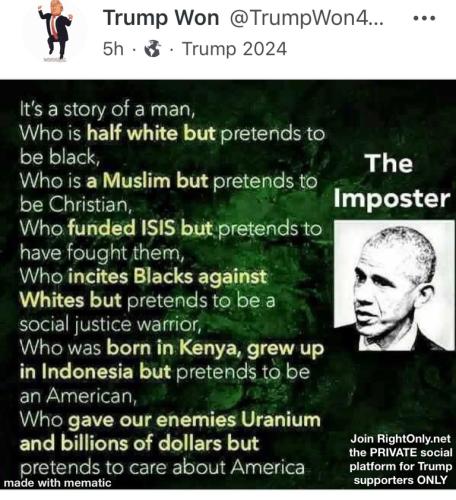Click the bold "born in Kenya, grew up" text

click(x=215, y=349)
